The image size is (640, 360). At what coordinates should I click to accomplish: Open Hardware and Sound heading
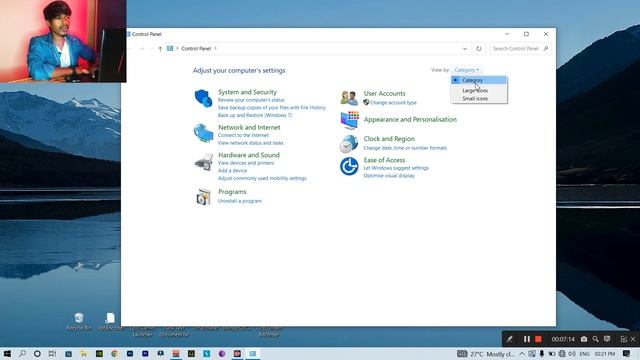tap(249, 155)
